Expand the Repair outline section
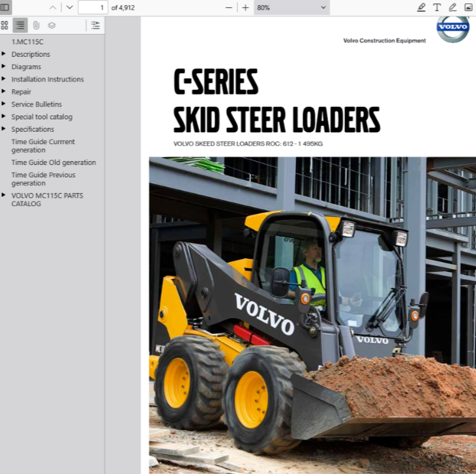 [x=4, y=91]
